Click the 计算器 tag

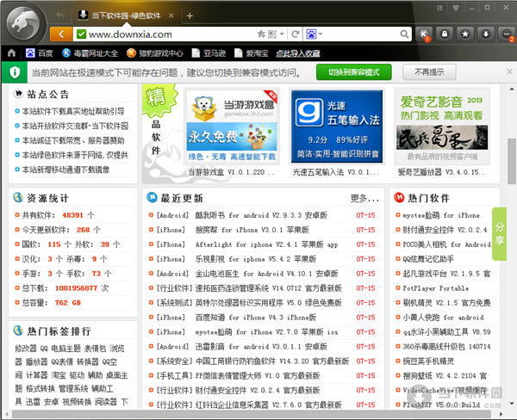(36, 375)
